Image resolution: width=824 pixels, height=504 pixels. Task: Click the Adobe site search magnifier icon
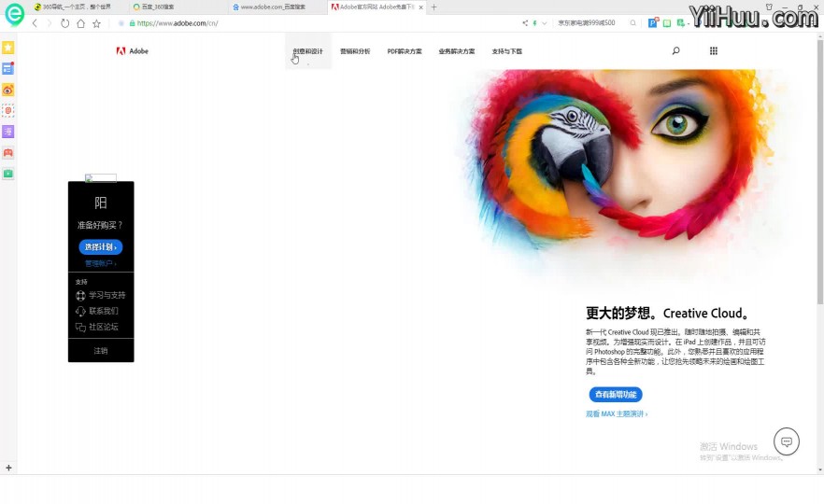(675, 51)
